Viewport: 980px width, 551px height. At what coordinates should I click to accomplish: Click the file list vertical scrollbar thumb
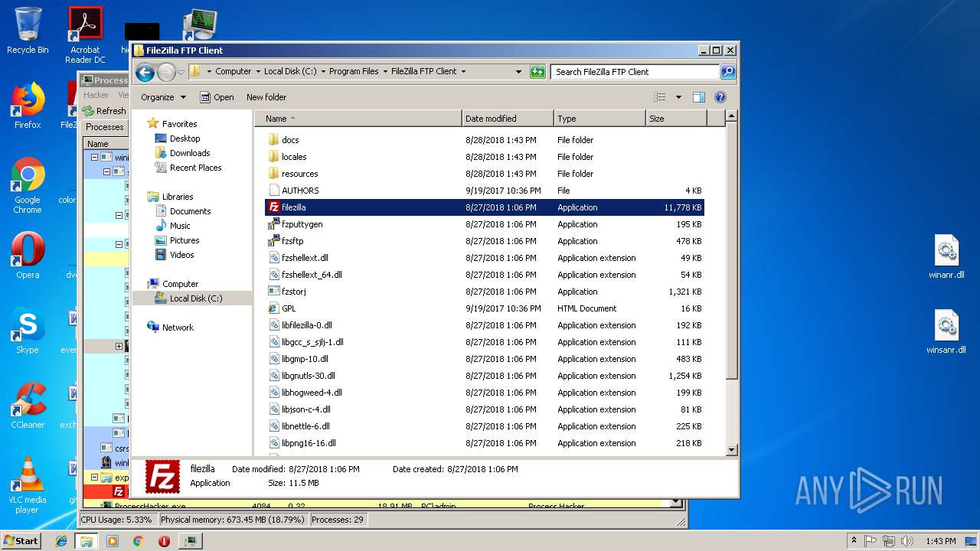(x=731, y=252)
